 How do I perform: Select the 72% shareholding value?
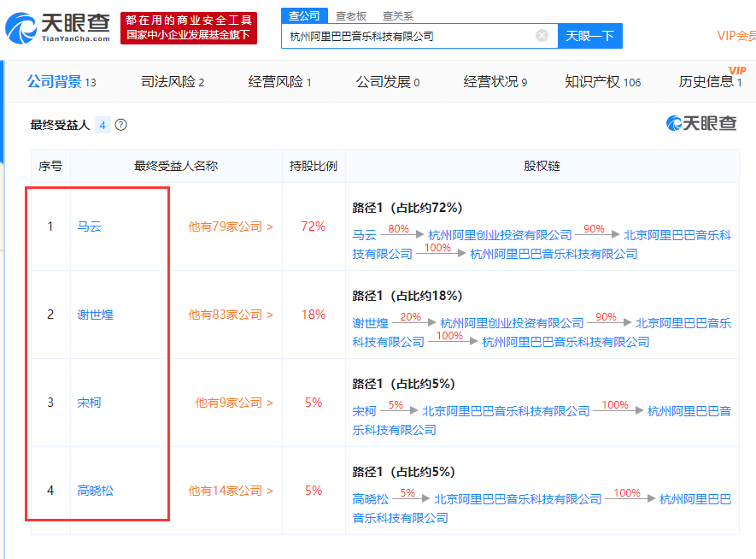click(314, 227)
